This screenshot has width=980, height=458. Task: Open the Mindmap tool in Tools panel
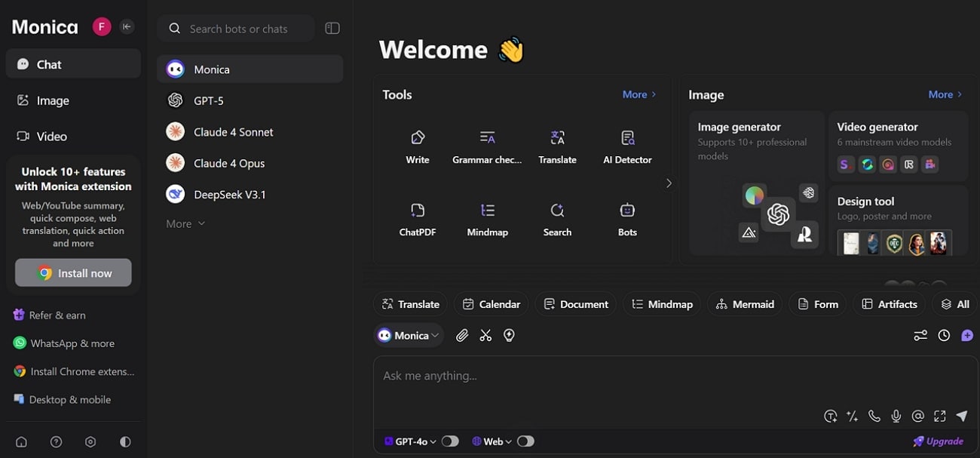coord(487,220)
